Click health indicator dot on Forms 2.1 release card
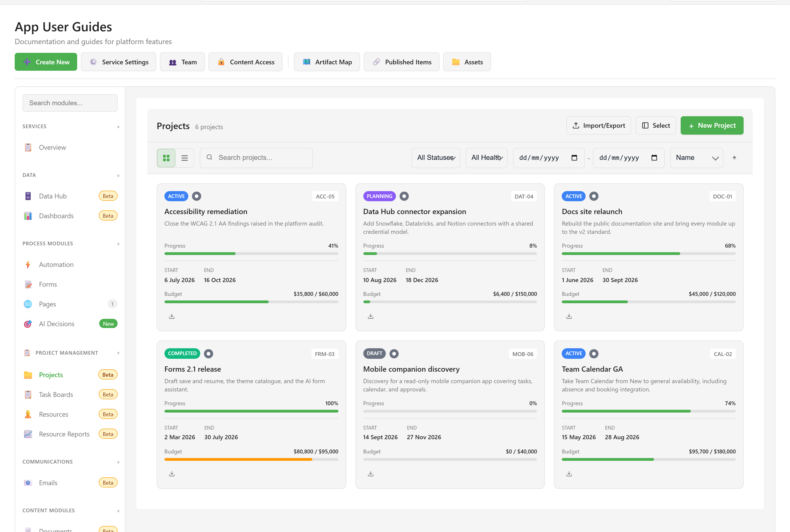Image resolution: width=790 pixels, height=532 pixels. click(209, 354)
